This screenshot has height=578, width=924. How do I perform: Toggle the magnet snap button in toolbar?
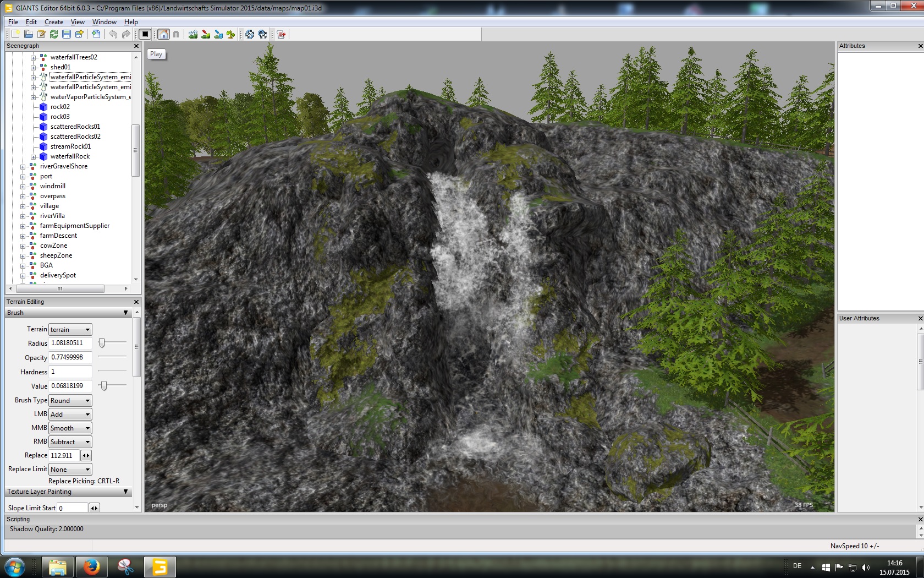tap(176, 34)
